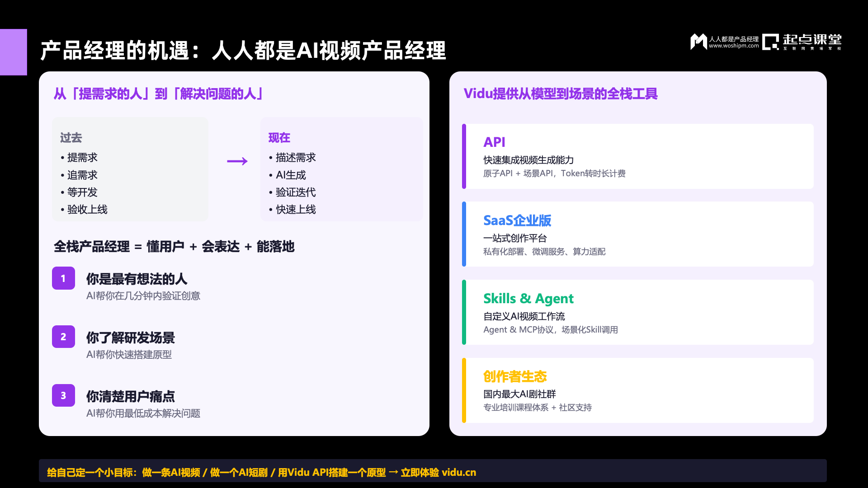
Task: Select the 现在 column header
Action: click(279, 138)
